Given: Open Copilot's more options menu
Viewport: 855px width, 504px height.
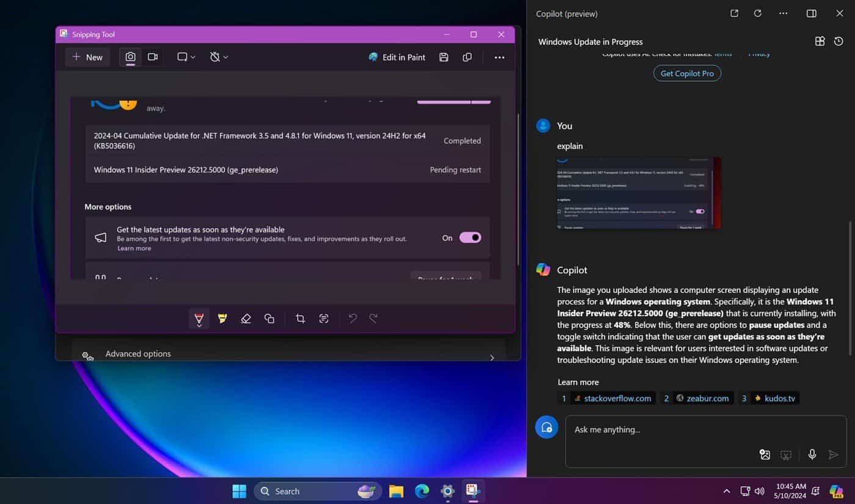Looking at the screenshot, I should [x=783, y=13].
